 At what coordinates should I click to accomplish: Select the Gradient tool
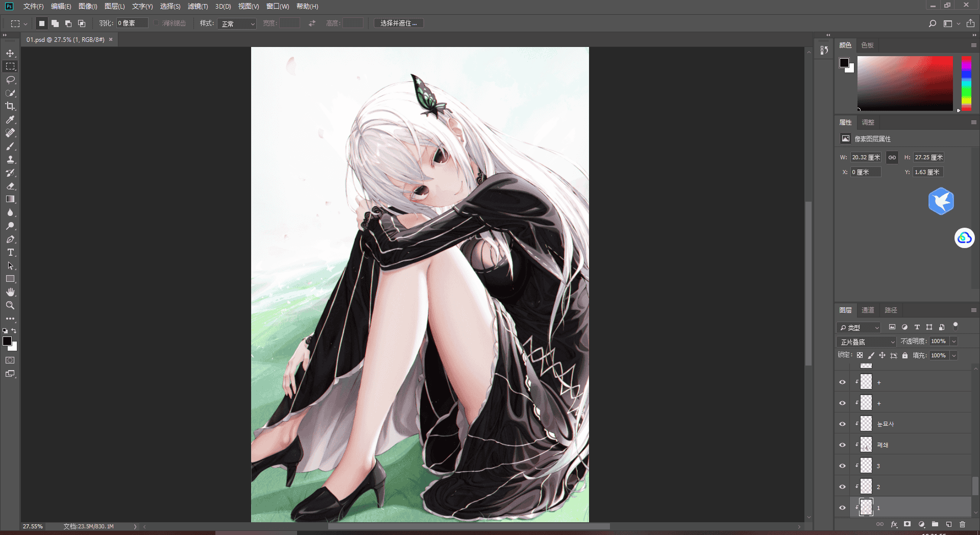click(x=10, y=199)
